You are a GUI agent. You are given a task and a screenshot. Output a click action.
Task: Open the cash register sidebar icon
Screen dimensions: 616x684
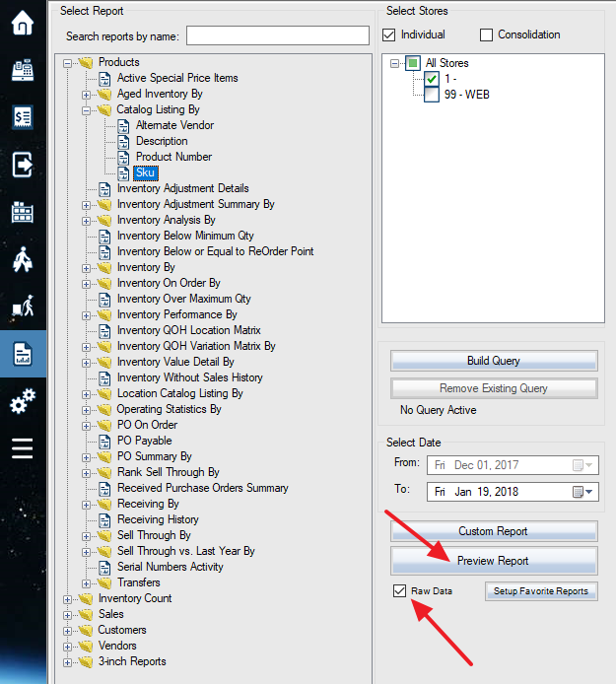[23, 70]
